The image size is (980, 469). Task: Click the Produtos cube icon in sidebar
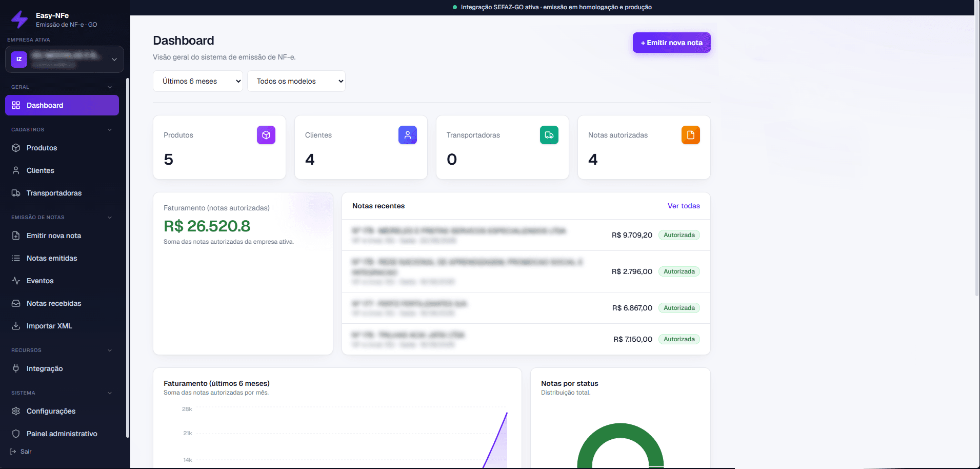pos(16,148)
